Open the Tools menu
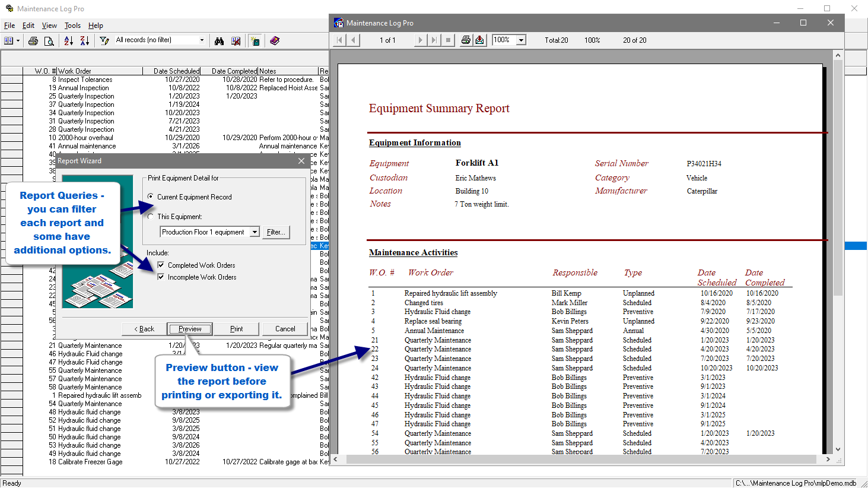 click(x=72, y=26)
